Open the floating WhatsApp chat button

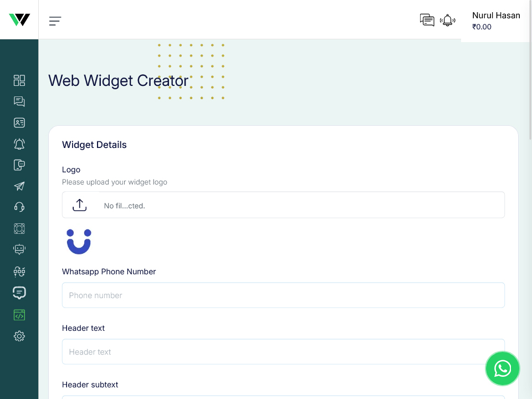click(503, 369)
